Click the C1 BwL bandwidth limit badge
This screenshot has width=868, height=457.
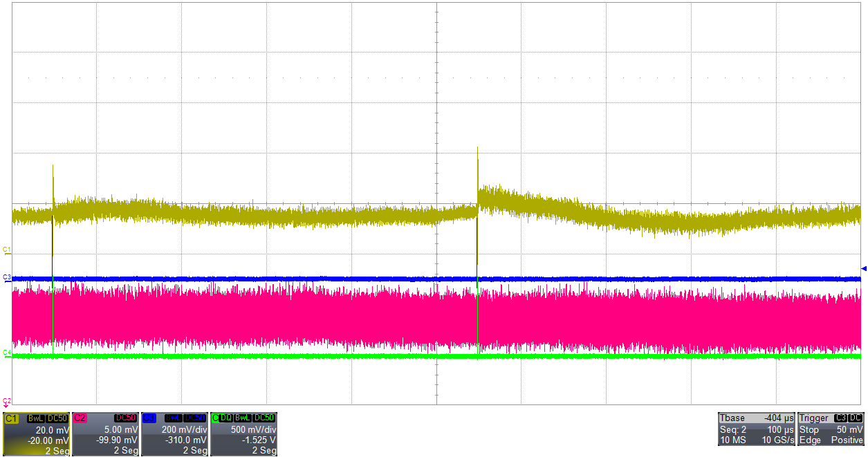click(36, 418)
